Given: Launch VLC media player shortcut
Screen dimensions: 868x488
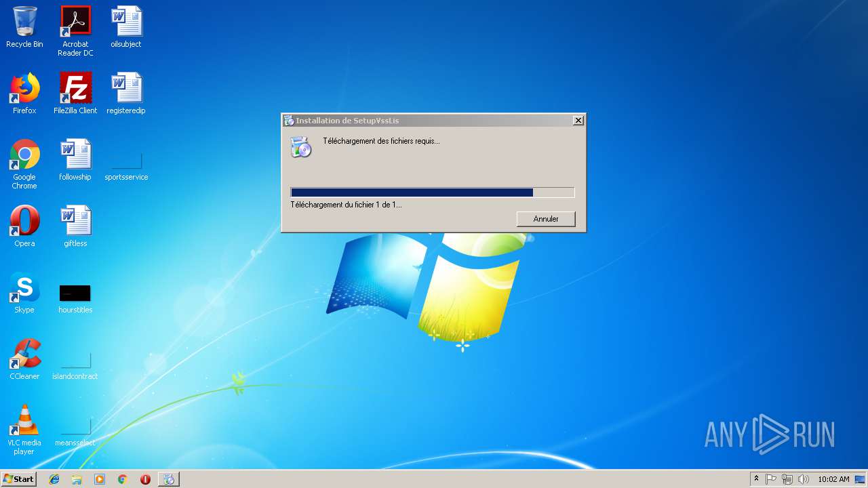Looking at the screenshot, I should click(x=24, y=430).
